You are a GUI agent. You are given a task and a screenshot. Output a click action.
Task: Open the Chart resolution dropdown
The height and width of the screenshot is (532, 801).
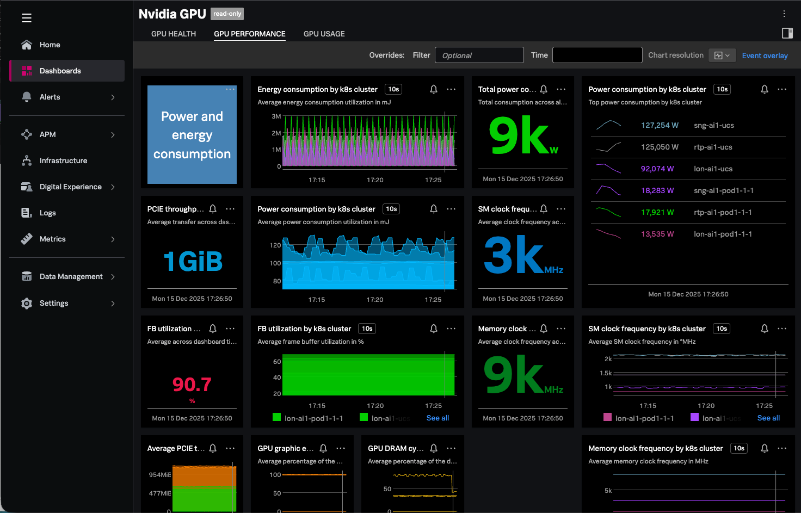tap(722, 55)
